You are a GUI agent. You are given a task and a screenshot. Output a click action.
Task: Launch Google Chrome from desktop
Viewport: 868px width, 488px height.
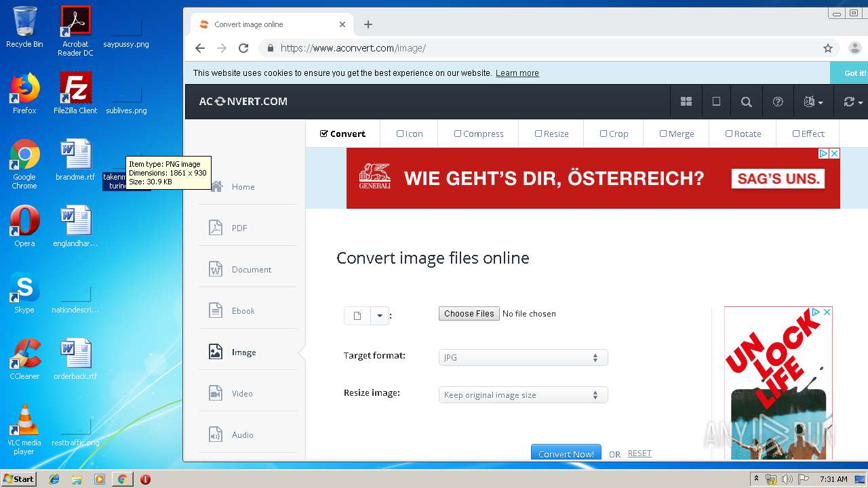click(24, 165)
